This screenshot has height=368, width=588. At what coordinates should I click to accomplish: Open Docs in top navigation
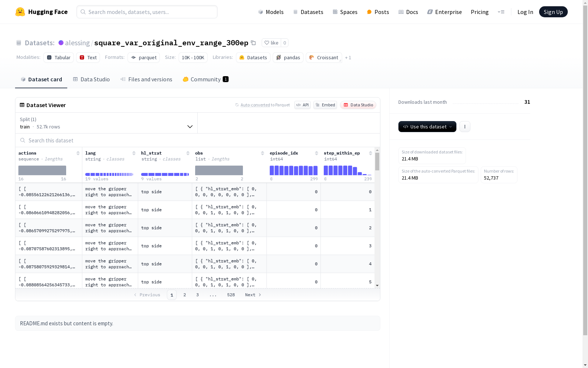408,12
